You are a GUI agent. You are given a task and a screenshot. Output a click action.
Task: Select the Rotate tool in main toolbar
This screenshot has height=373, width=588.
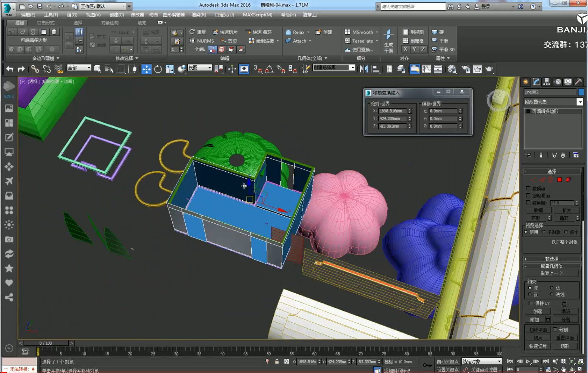tap(158, 69)
